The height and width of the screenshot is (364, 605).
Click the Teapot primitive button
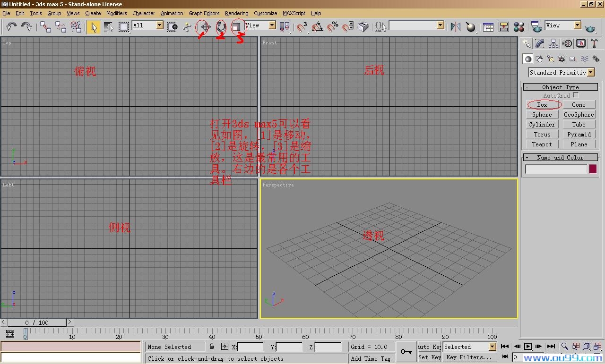coord(542,144)
